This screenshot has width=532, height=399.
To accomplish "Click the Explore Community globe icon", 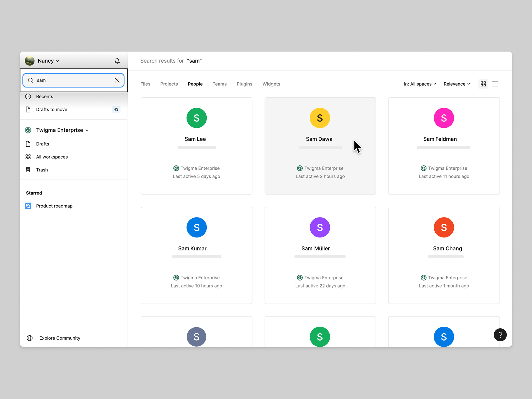I will coord(30,338).
